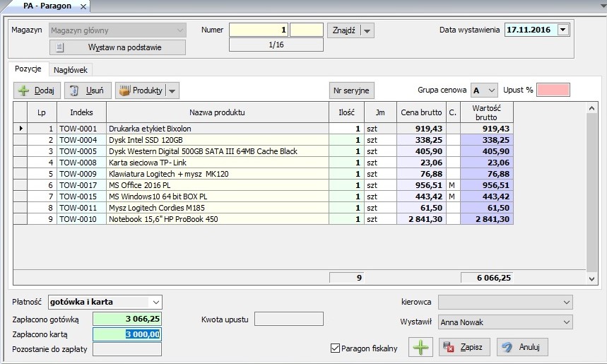Image resolution: width=607 pixels, height=364 pixels.
Task: Click the Cena brutto column header
Action: pyautogui.click(x=421, y=112)
